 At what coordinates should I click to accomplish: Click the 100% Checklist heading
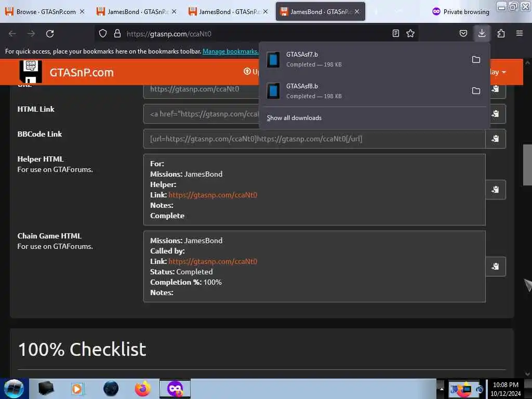pyautogui.click(x=82, y=350)
